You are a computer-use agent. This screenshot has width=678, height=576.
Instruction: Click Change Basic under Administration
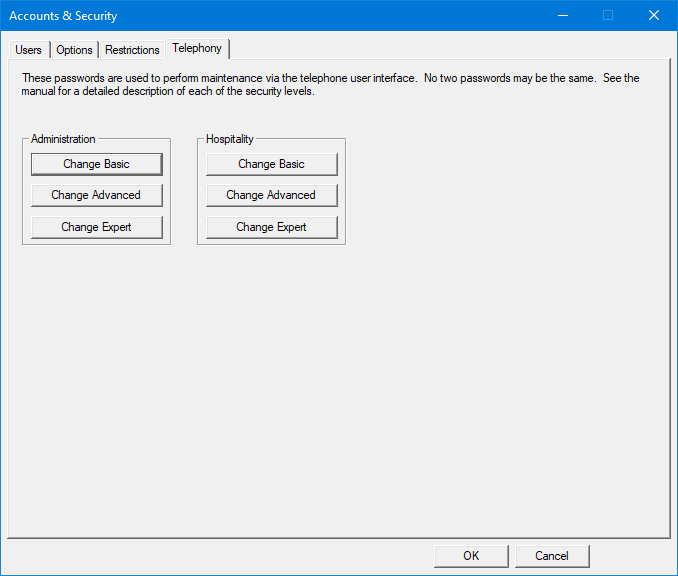coord(96,164)
